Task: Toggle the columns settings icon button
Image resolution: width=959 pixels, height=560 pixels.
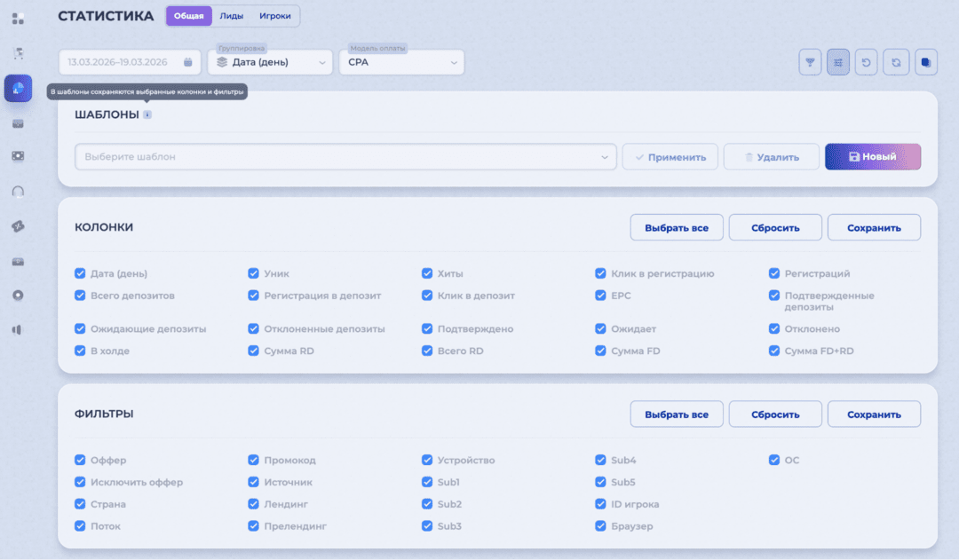Action: pyautogui.click(x=838, y=62)
